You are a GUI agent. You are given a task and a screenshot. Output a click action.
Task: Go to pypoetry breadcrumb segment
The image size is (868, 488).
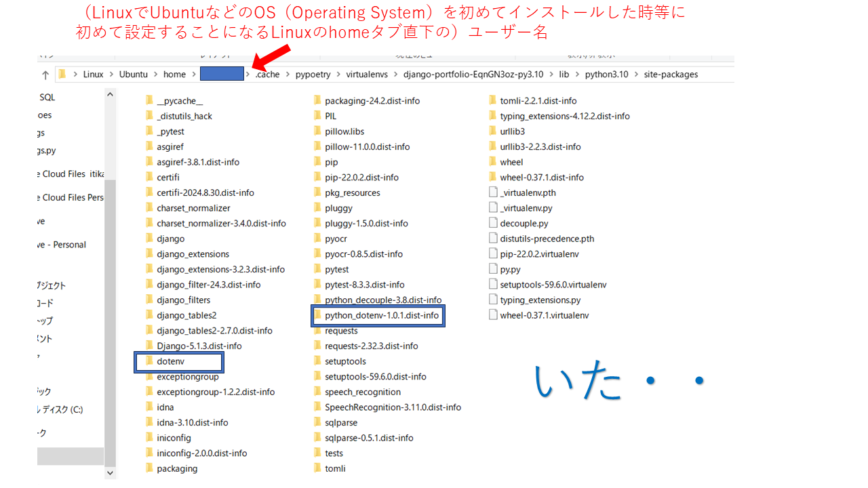(313, 75)
